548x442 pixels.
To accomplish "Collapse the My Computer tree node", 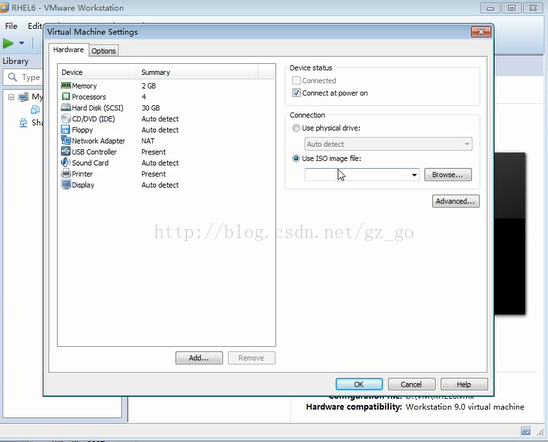I will (11, 97).
